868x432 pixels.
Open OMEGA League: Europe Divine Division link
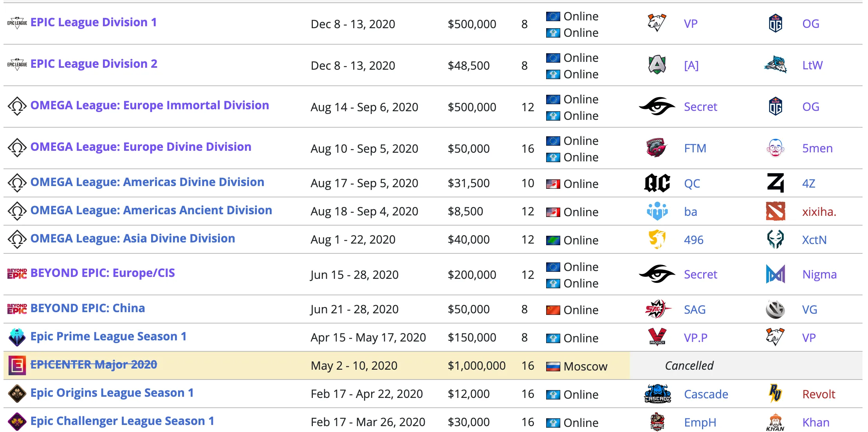tap(141, 147)
